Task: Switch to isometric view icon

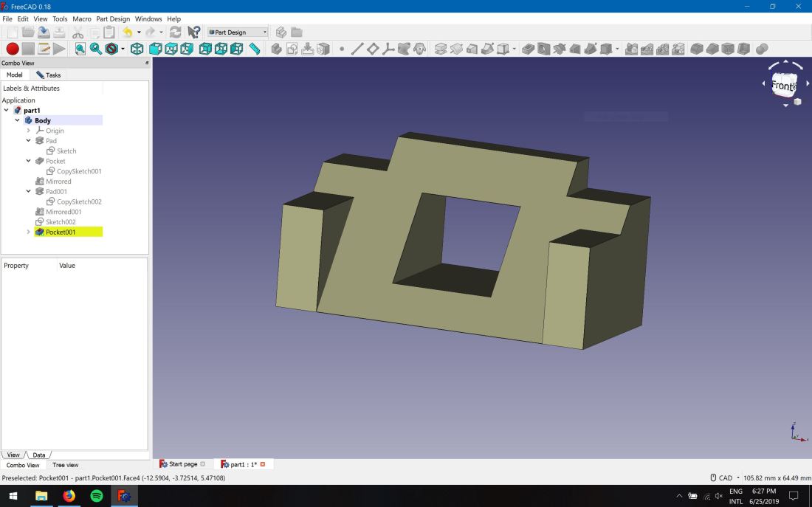Action: (137, 49)
